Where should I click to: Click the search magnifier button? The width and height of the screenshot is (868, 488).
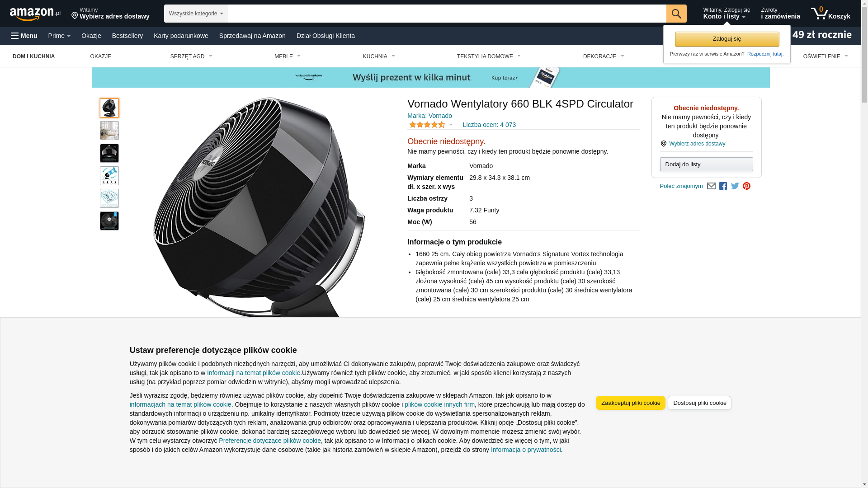pos(676,14)
